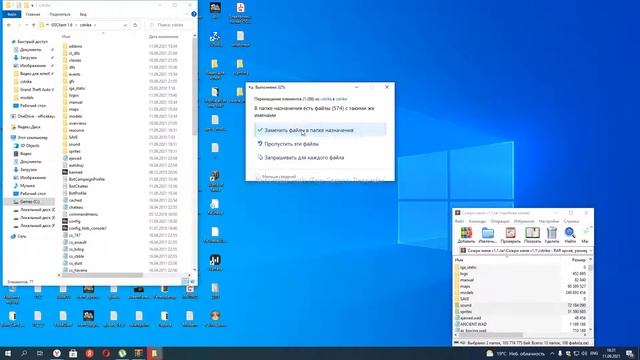Image resolution: width=640 pixels, height=360 pixels.
Task: Click taskbar search magnifier icon
Action: coord(24,353)
